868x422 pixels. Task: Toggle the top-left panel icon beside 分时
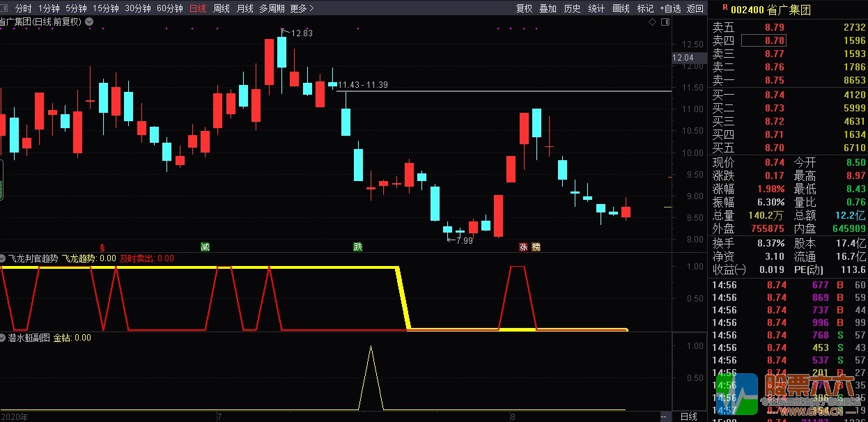click(5, 8)
